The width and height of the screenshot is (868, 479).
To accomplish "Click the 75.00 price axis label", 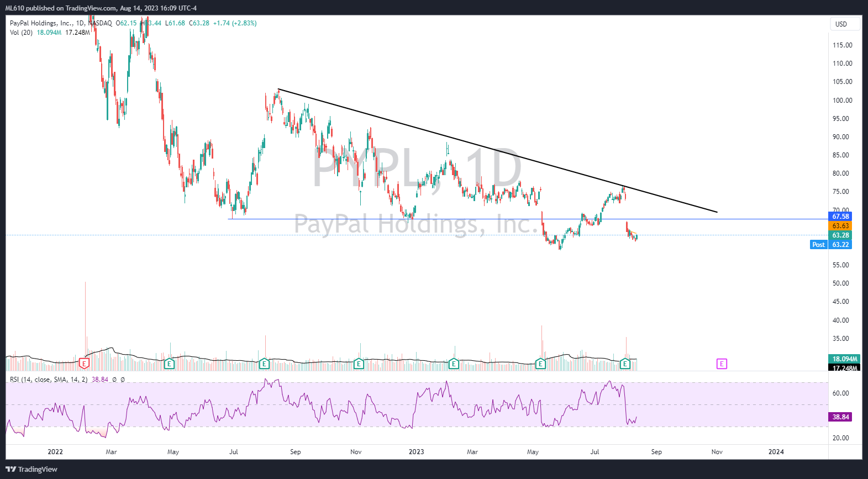I will (841, 192).
